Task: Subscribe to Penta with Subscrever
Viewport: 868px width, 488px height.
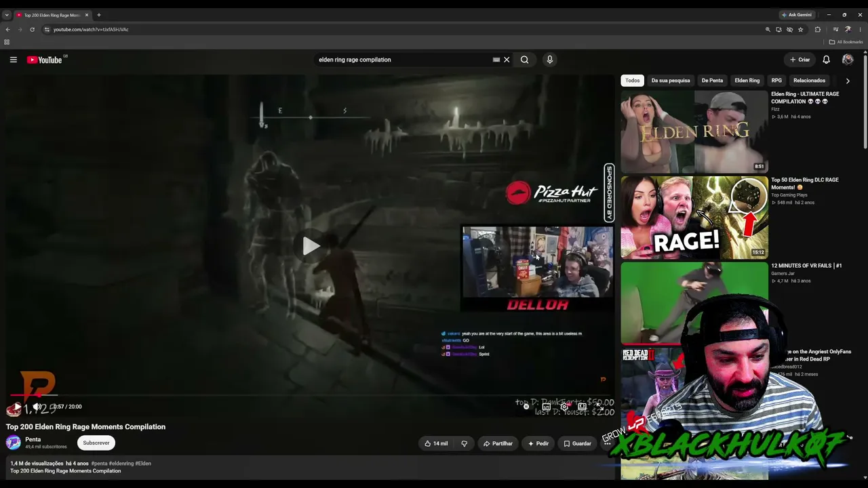Action: (96, 443)
